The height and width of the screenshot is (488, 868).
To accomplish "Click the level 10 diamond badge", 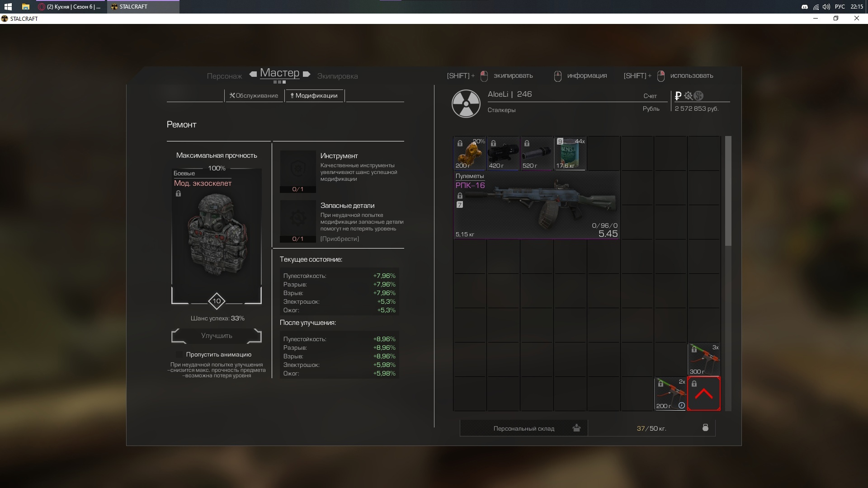I will coord(217,301).
